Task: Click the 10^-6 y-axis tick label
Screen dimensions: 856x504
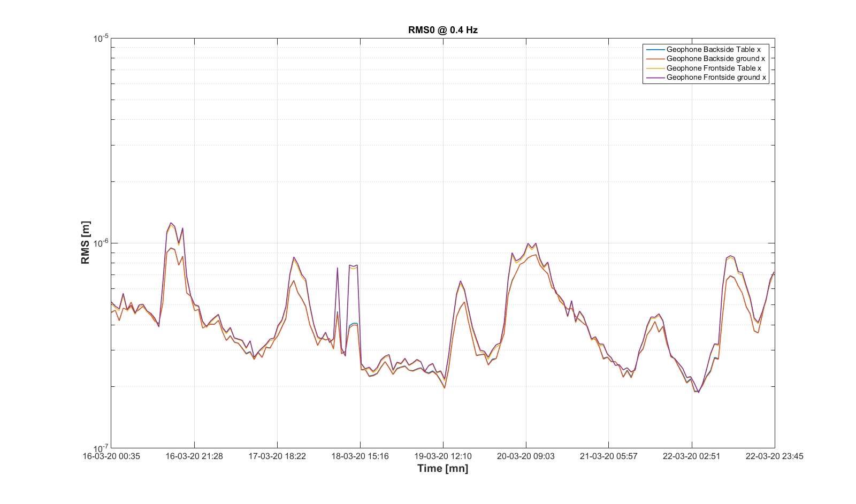Action: (101, 243)
